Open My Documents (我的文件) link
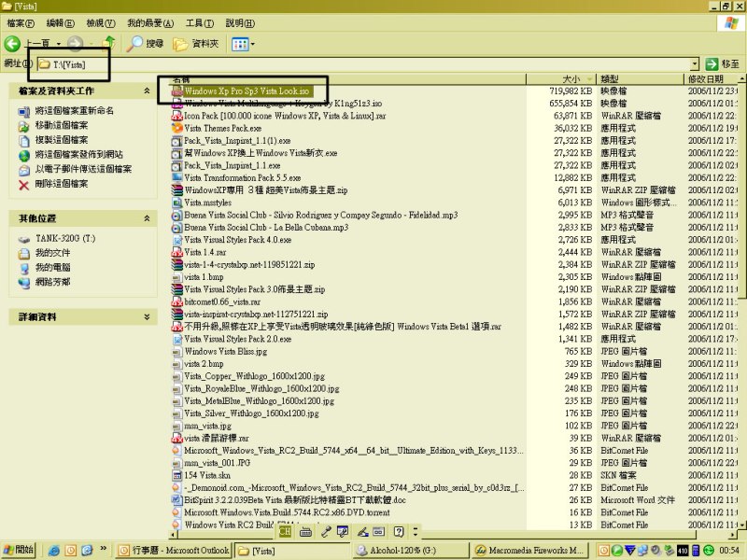Screen dimensions: 747x560 (x=52, y=252)
